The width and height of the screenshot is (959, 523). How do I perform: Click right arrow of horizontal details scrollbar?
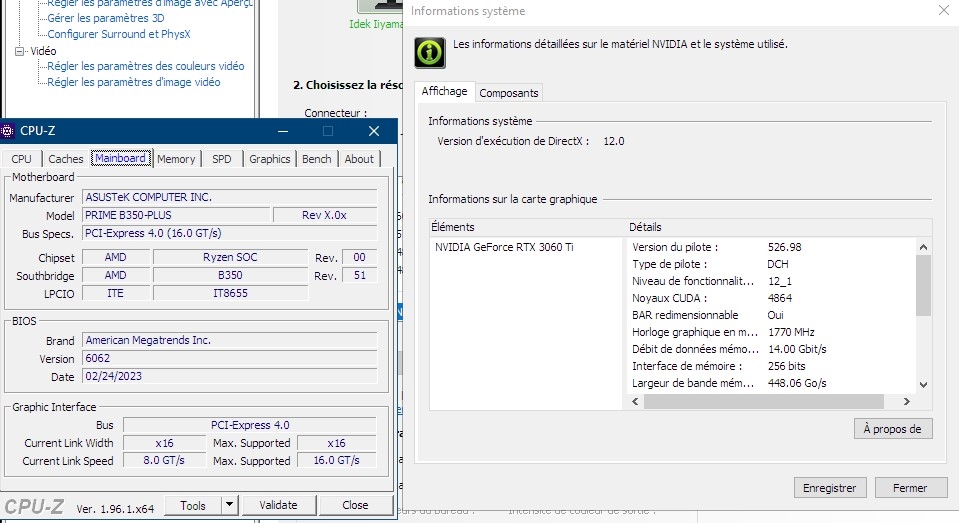(x=906, y=401)
